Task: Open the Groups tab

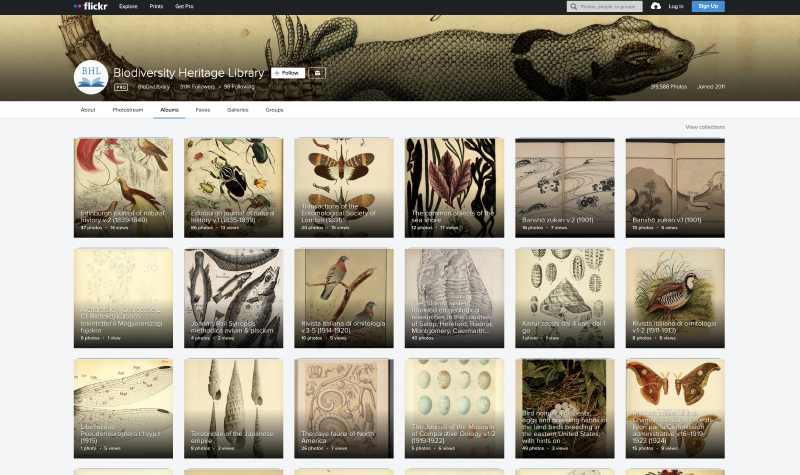Action: [x=274, y=109]
